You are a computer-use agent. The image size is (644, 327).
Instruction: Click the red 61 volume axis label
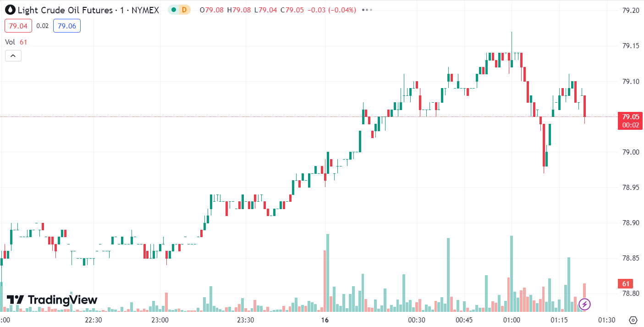[626, 283]
